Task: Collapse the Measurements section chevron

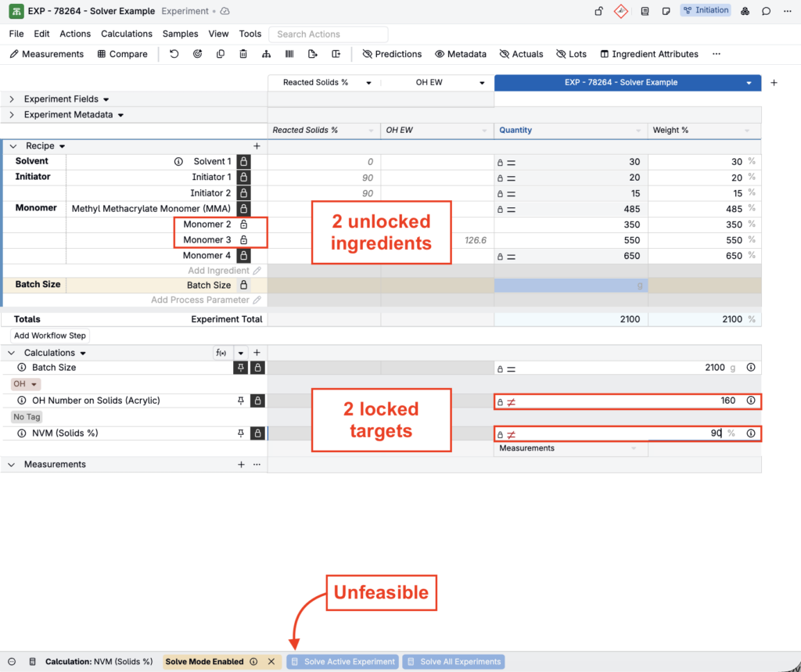Action: 12,465
